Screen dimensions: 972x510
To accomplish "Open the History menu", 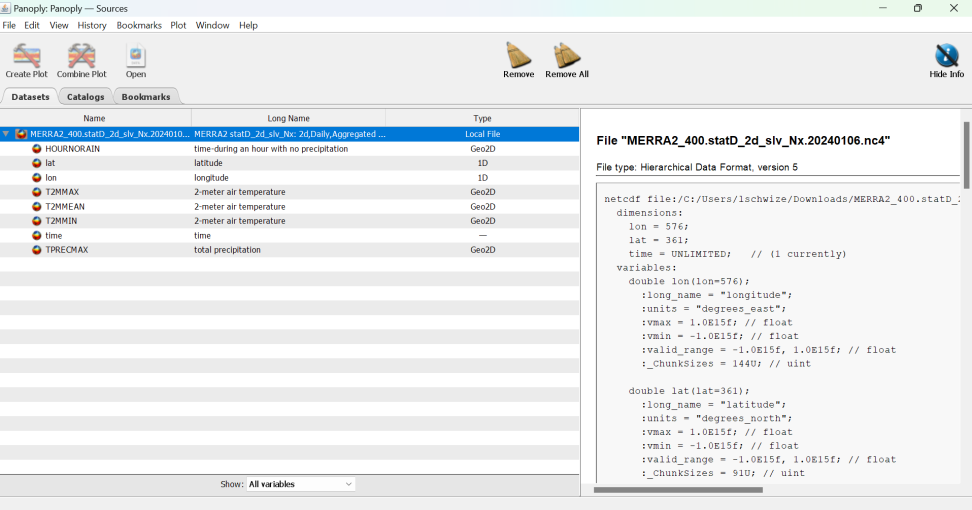I will point(92,25).
